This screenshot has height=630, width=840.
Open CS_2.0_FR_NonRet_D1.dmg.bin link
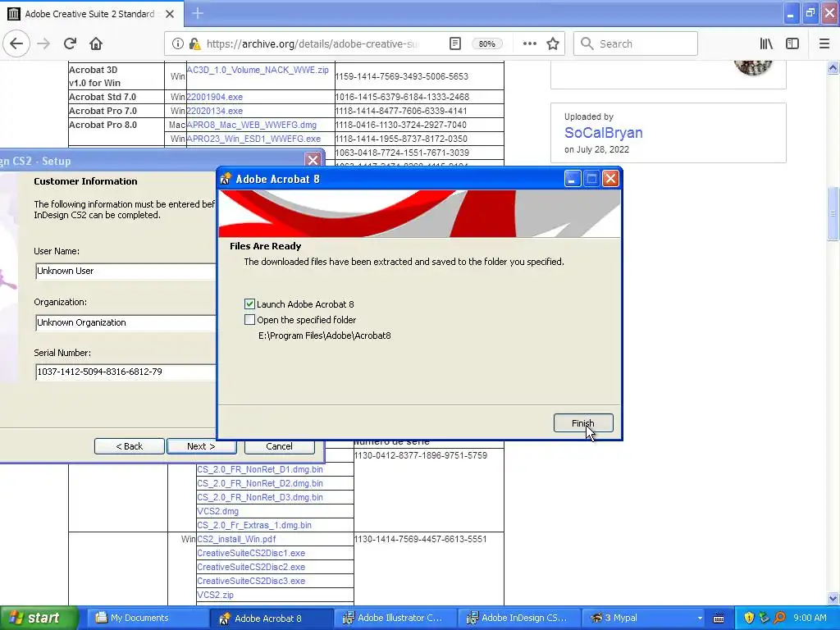260,469
